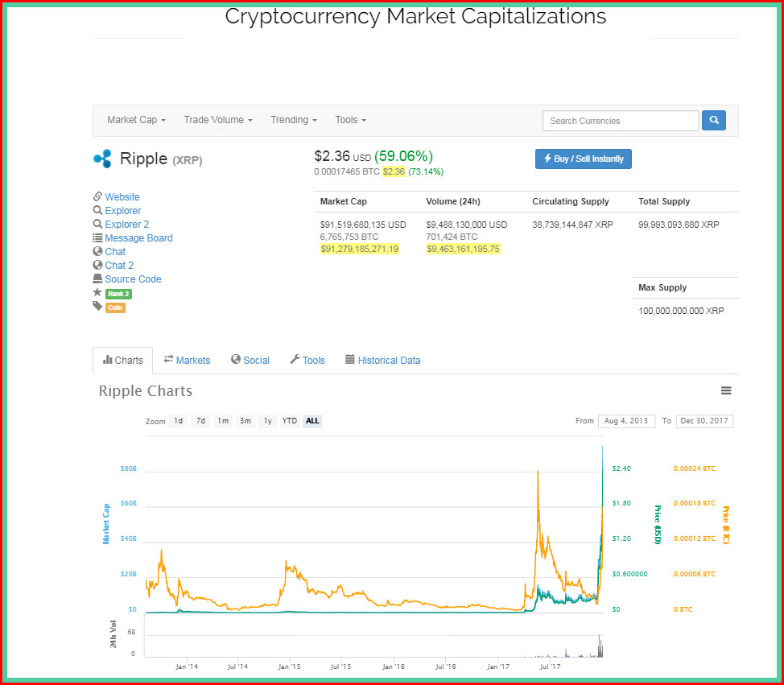784x685 pixels.
Task: Switch to the Markets tab
Action: (x=187, y=360)
